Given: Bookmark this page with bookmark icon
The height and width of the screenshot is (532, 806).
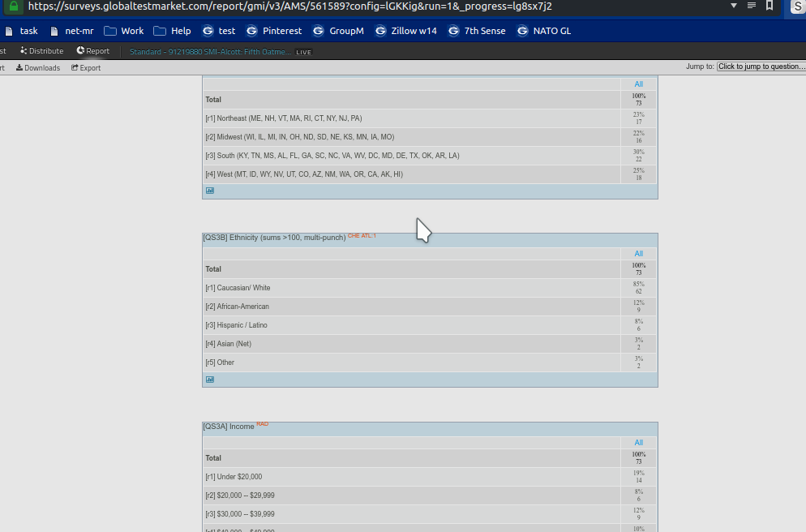Looking at the screenshot, I should 770,6.
